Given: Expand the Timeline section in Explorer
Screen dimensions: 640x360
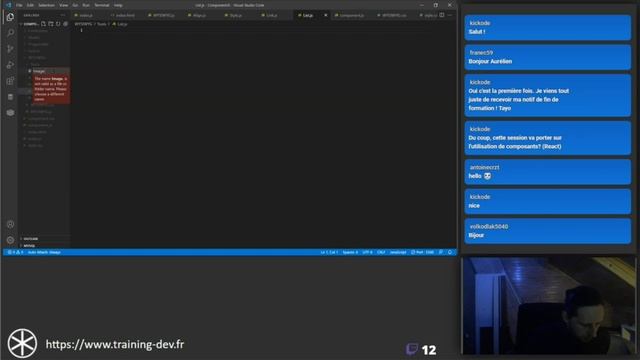Looking at the screenshot, I should [x=45, y=246].
